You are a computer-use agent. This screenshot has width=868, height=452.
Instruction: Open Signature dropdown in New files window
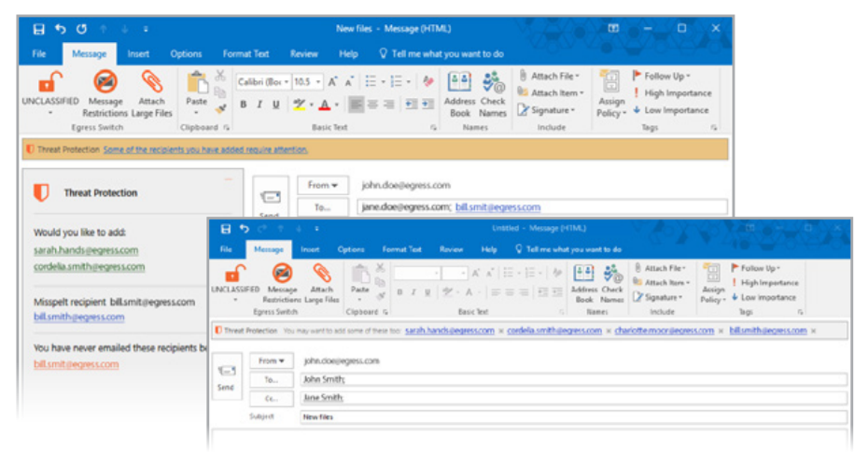pyautogui.click(x=546, y=110)
